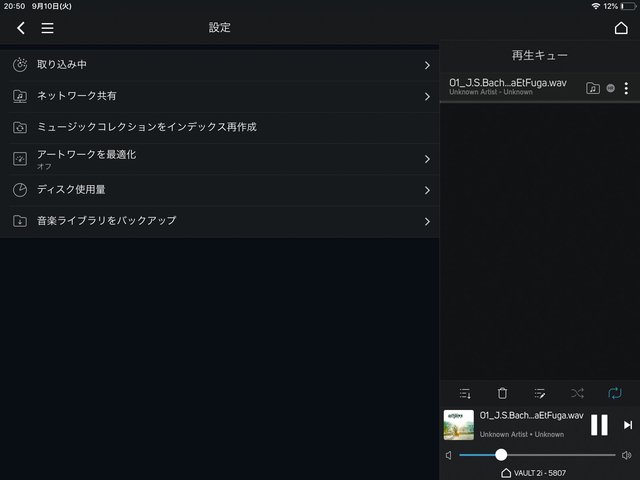Toggle shuffle playback
This screenshot has width=640, height=480.
pos(577,393)
